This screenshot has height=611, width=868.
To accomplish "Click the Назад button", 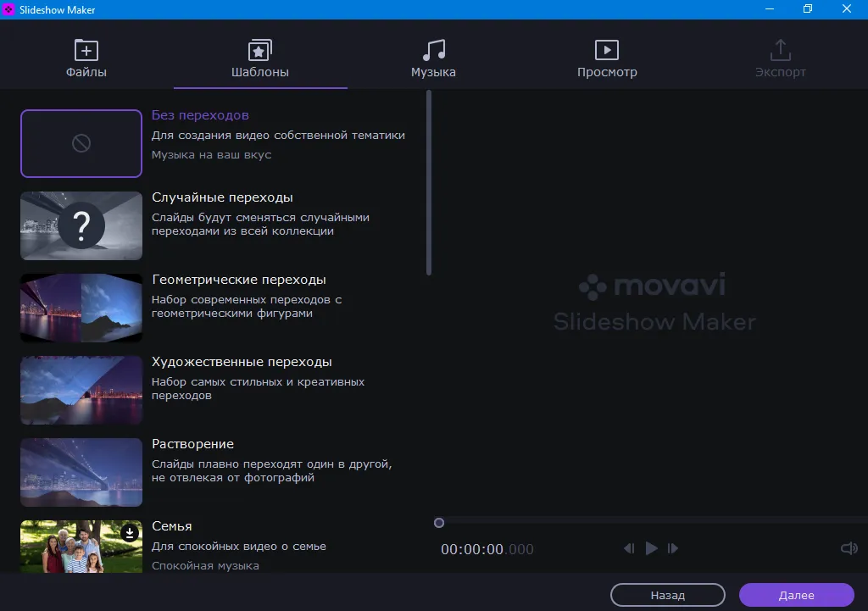I will tap(667, 595).
